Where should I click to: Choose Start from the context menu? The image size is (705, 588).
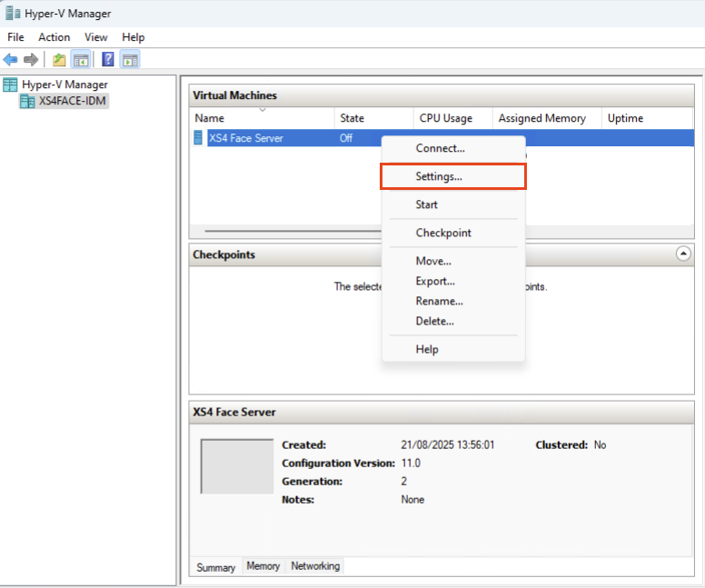pyautogui.click(x=453, y=204)
